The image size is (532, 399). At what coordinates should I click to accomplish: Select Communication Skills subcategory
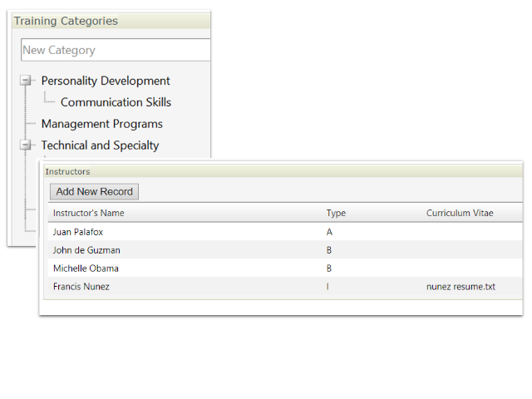coord(116,102)
